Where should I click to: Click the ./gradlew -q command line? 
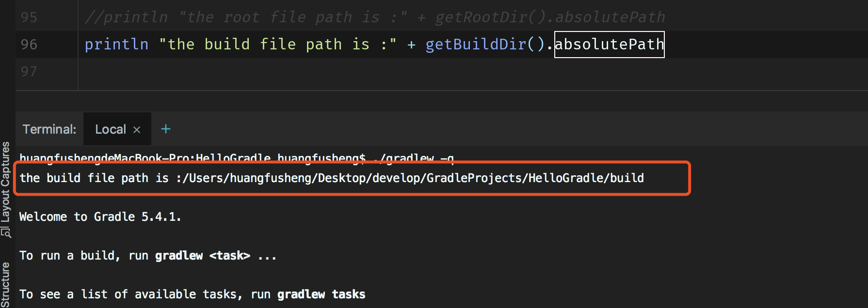click(x=237, y=158)
